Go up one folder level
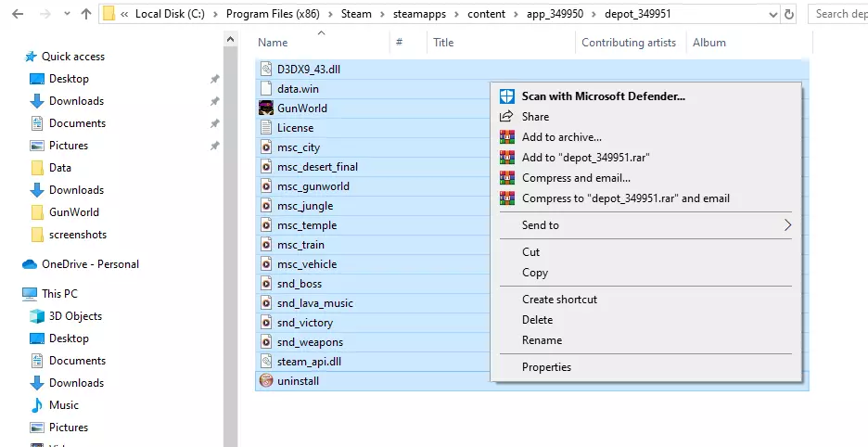The height and width of the screenshot is (447, 868). click(86, 15)
